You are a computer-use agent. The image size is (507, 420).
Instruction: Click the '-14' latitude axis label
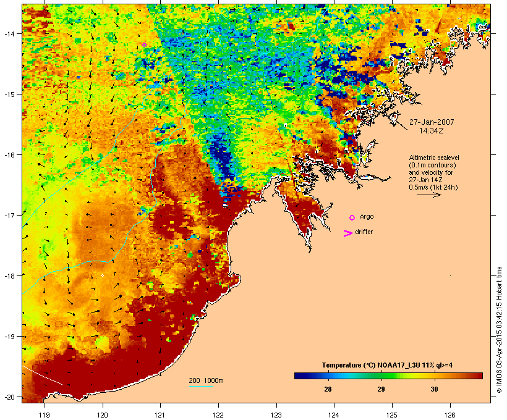[9, 33]
